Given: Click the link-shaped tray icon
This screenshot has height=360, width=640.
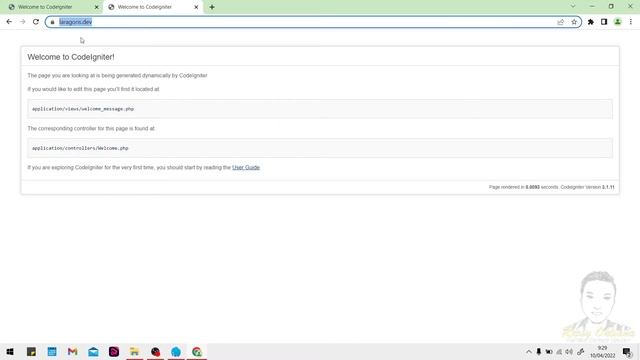Looking at the screenshot, I should click(x=580, y=351).
